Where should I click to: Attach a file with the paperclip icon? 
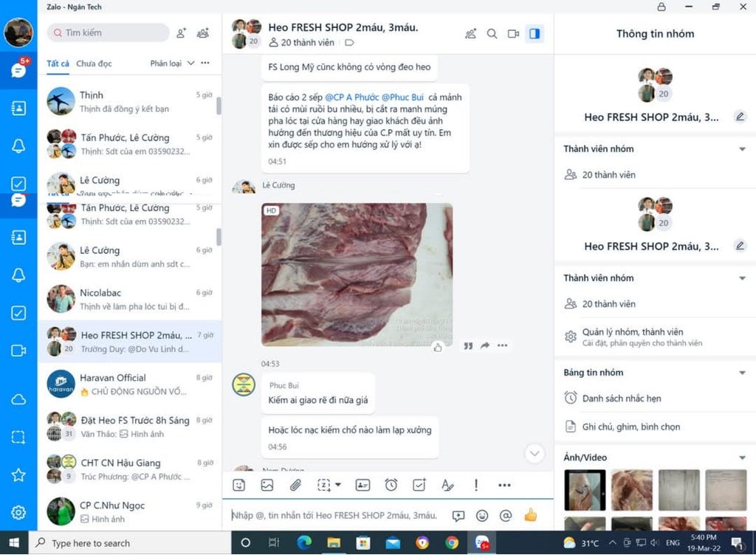(x=295, y=485)
